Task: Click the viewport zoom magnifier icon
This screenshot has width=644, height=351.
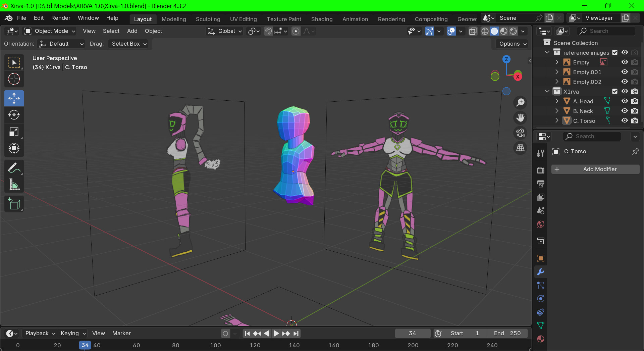Action: [520, 103]
